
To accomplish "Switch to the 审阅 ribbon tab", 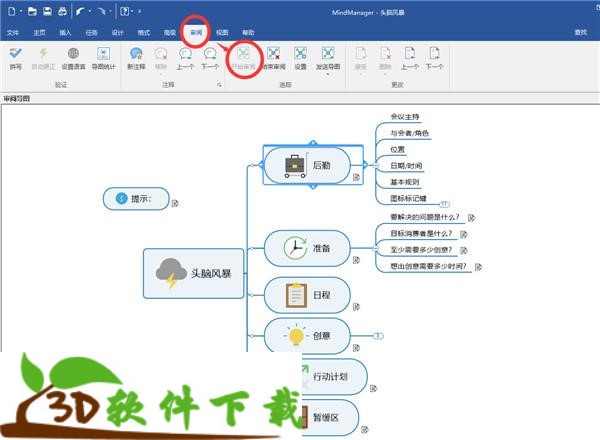I will pos(196,33).
